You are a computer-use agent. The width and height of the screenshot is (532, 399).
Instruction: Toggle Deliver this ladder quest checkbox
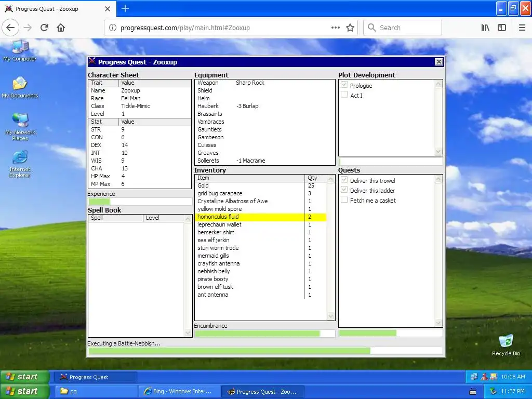(344, 190)
